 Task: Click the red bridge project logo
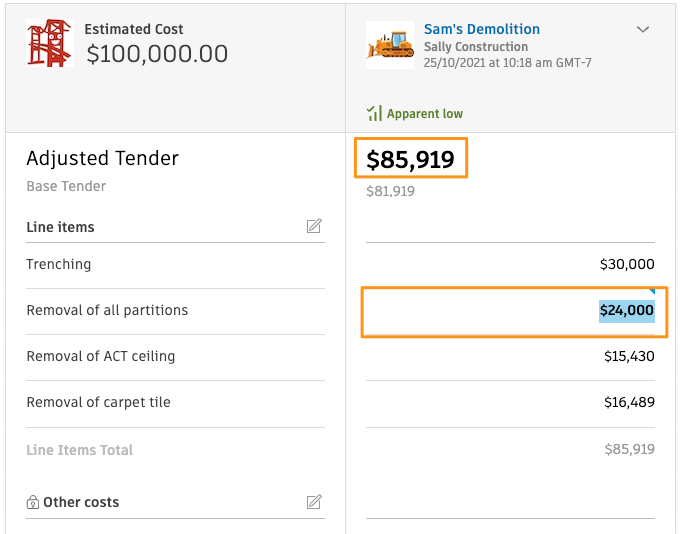pos(49,43)
